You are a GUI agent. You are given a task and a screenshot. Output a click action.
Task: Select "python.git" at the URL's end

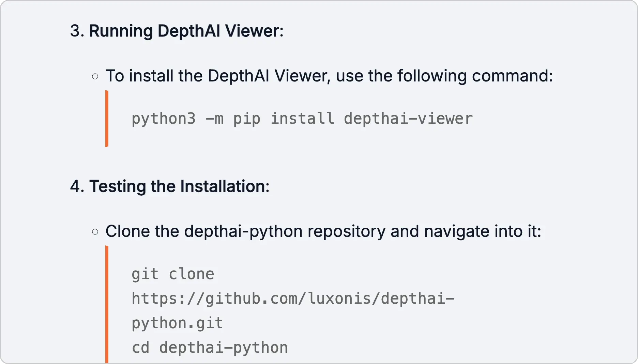click(x=177, y=323)
